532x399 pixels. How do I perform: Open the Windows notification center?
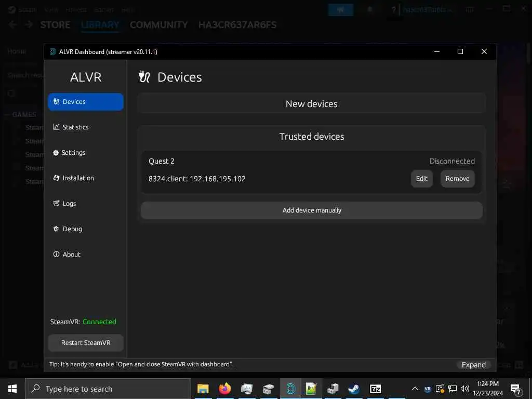pyautogui.click(x=516, y=389)
